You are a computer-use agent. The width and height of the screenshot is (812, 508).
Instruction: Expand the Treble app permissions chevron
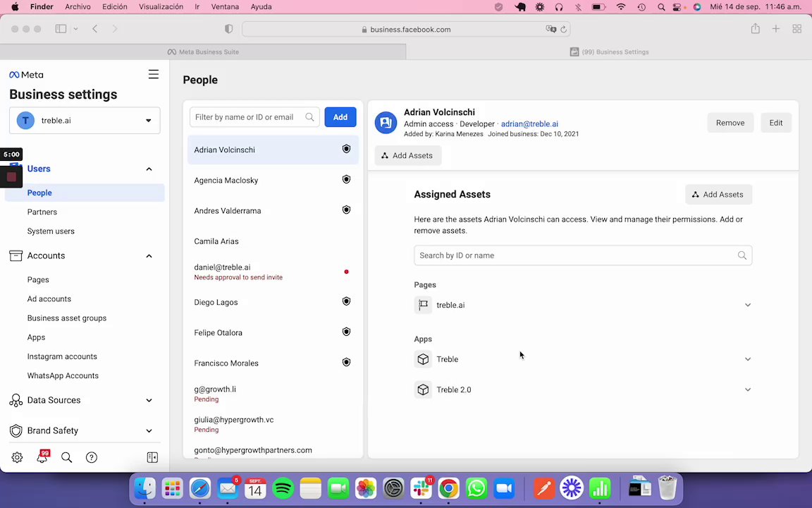(x=748, y=358)
